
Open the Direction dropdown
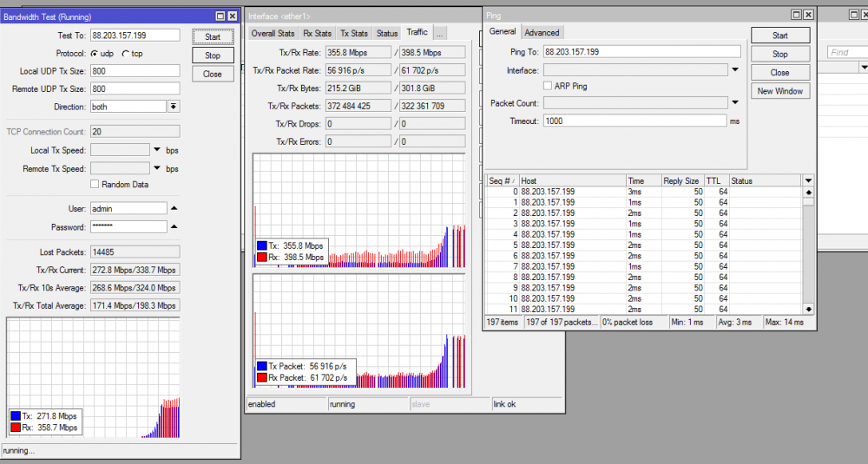coord(174,106)
